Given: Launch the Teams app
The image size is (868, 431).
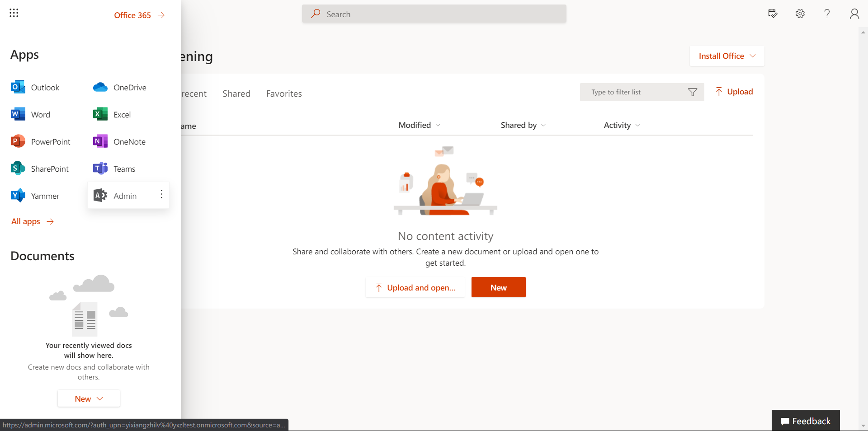Looking at the screenshot, I should tap(114, 169).
